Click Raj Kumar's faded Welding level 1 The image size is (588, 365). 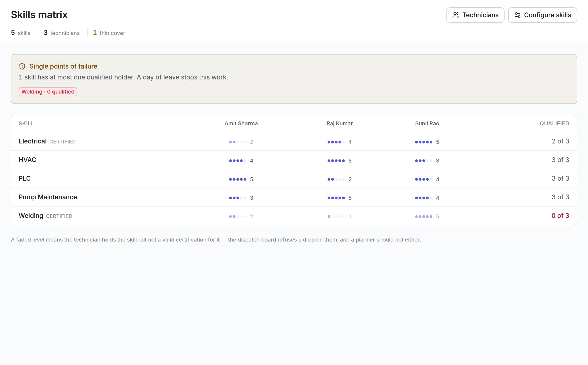(339, 216)
